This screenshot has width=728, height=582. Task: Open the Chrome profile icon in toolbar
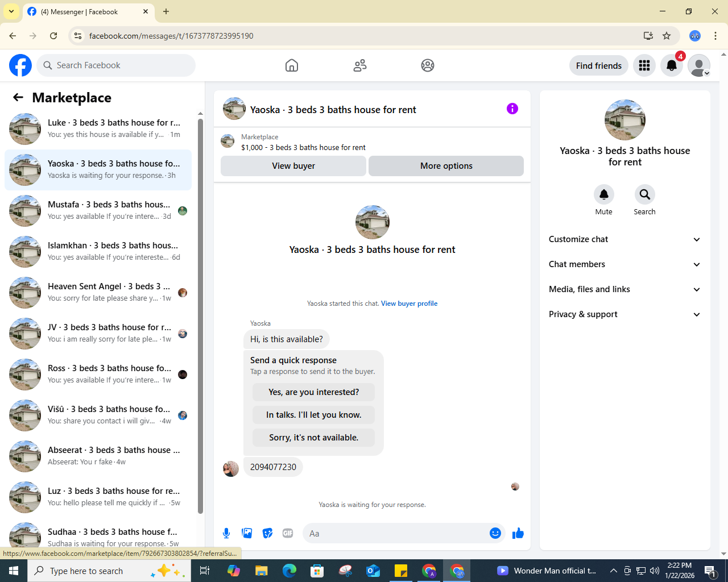[x=695, y=36]
